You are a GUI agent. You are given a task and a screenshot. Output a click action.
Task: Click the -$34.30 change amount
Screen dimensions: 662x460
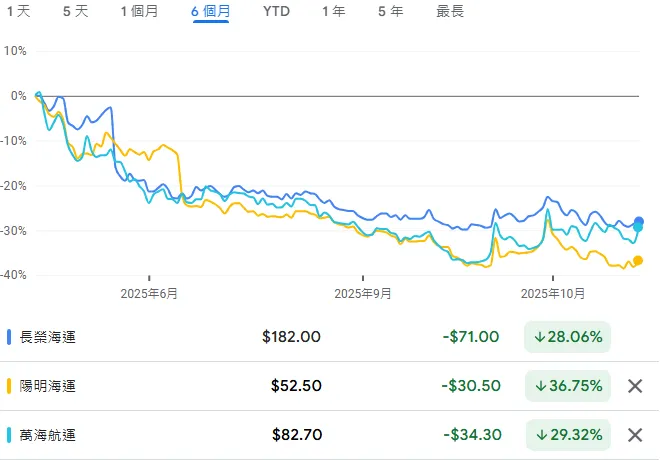click(x=472, y=435)
